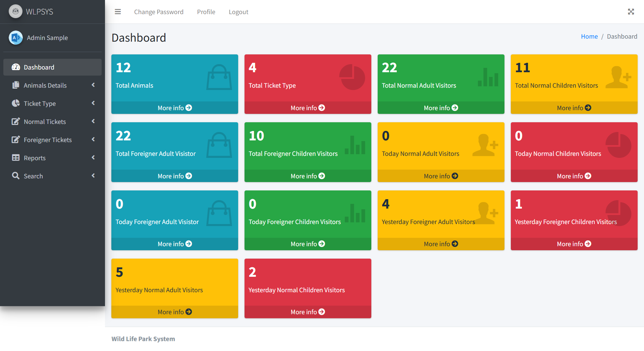This screenshot has width=644, height=351.
Task: Open More info for Total Foreigner Children Visitors
Action: (x=308, y=176)
